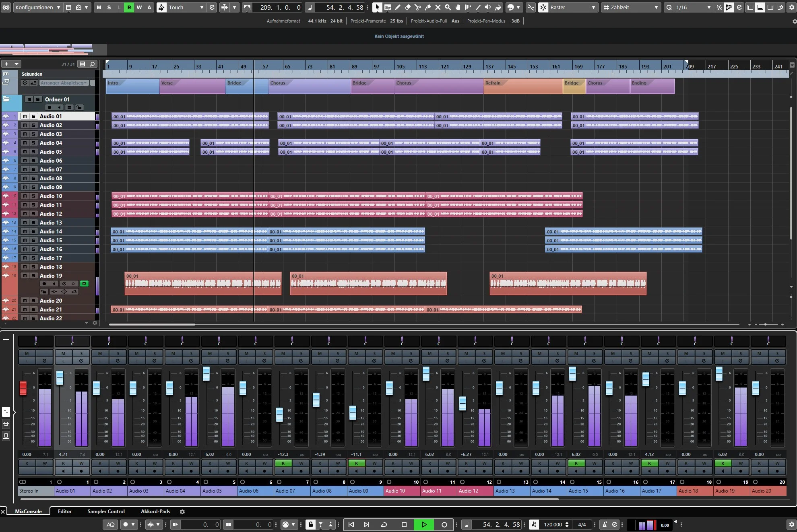797x532 pixels.
Task: Click the Stop transport button
Action: (x=404, y=524)
